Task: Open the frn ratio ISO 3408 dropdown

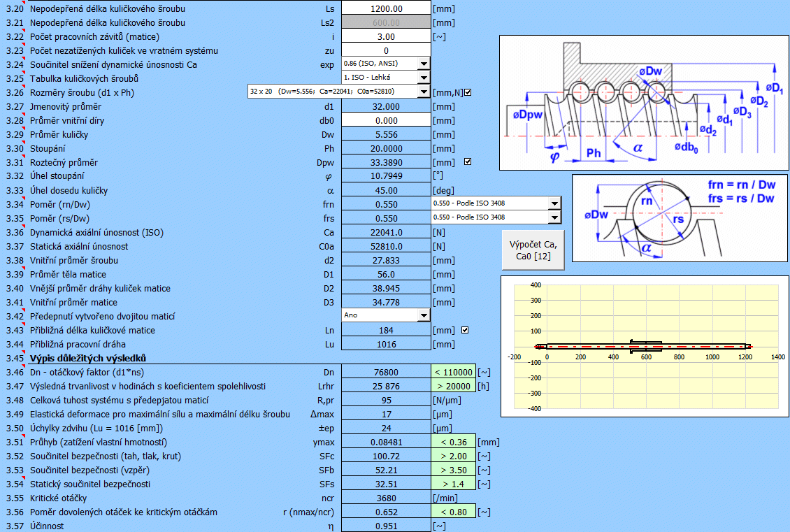Action: coord(554,203)
